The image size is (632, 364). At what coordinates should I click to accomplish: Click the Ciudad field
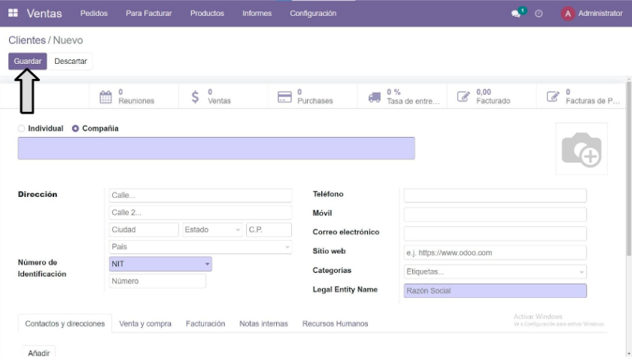(144, 230)
